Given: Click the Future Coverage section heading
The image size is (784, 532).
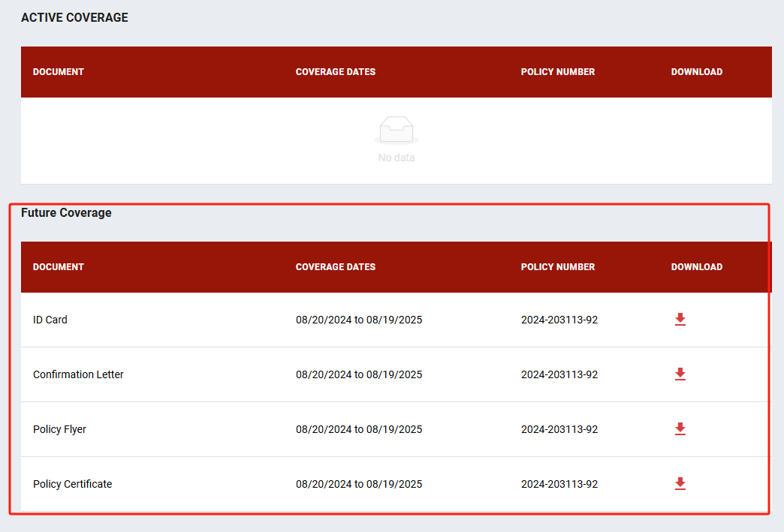Looking at the screenshot, I should click(x=66, y=213).
